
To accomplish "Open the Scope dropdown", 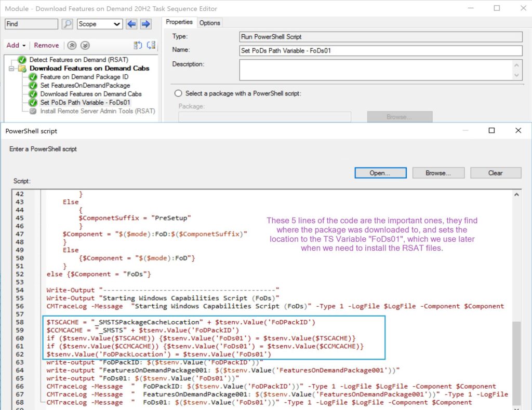I will [x=100, y=24].
